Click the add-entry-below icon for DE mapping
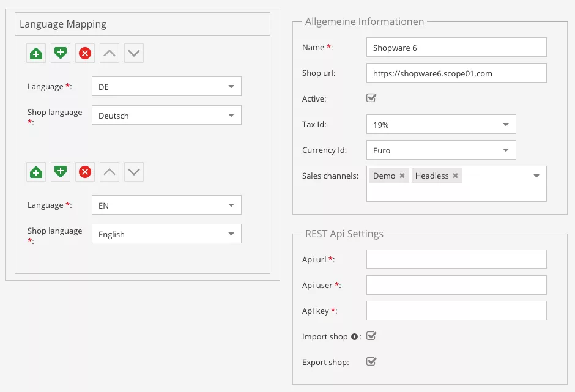Viewport: 575px width, 392px height. [x=61, y=53]
